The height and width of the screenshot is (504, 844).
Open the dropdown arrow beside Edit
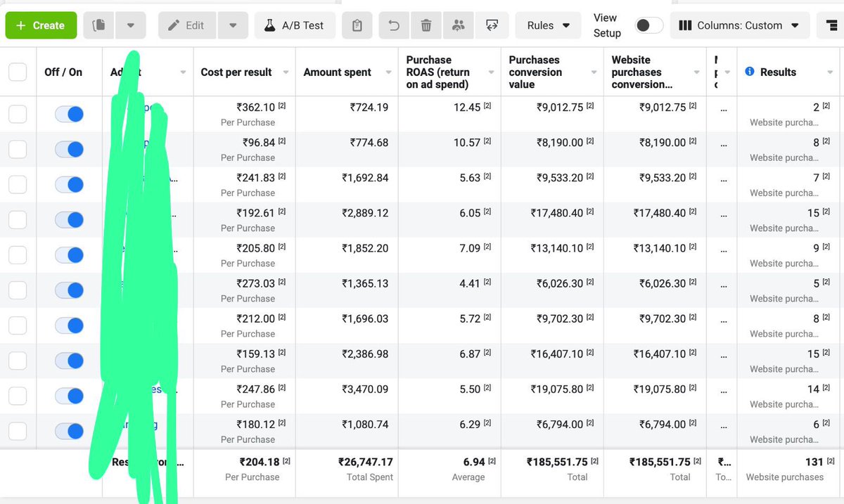[x=233, y=25]
